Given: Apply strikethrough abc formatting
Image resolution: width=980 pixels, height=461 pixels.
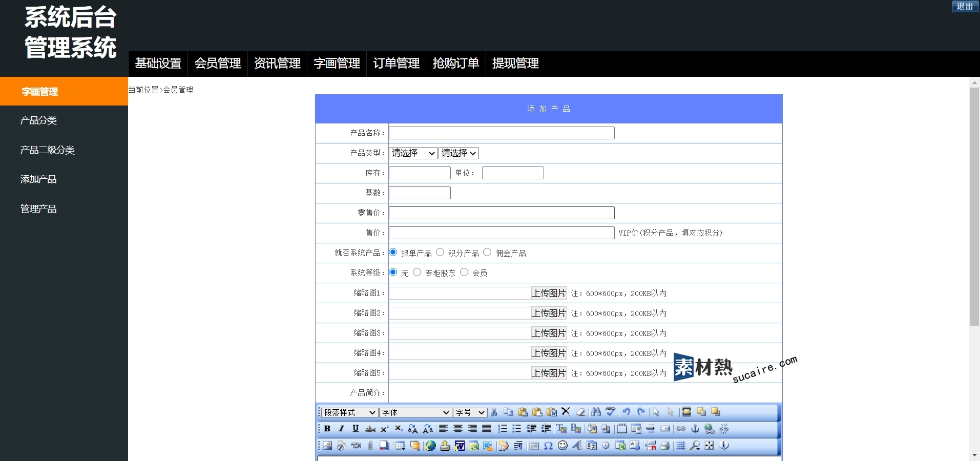Looking at the screenshot, I should [370, 429].
